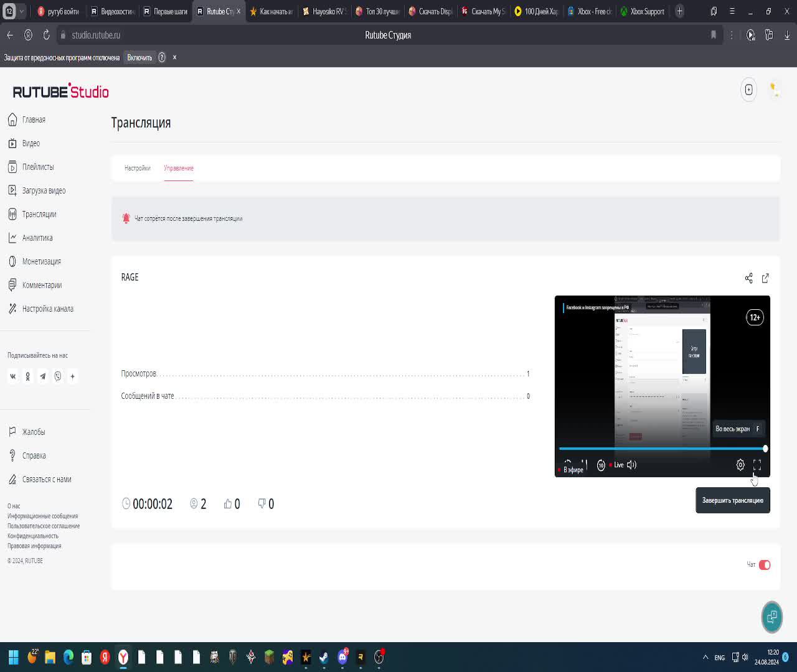Enter fullscreen in the stream player
Image resolution: width=797 pixels, height=672 pixels.
(757, 465)
